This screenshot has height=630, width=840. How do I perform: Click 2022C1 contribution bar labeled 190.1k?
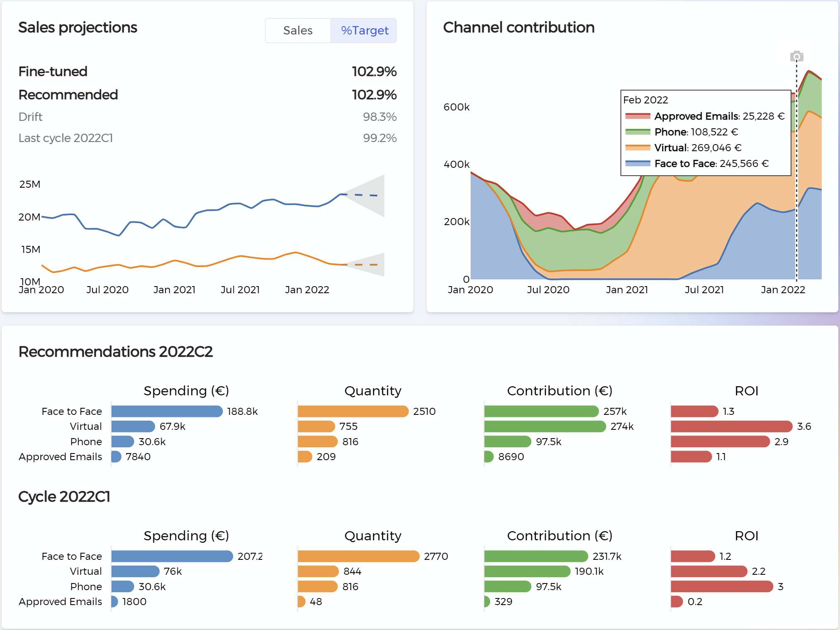pos(527,571)
